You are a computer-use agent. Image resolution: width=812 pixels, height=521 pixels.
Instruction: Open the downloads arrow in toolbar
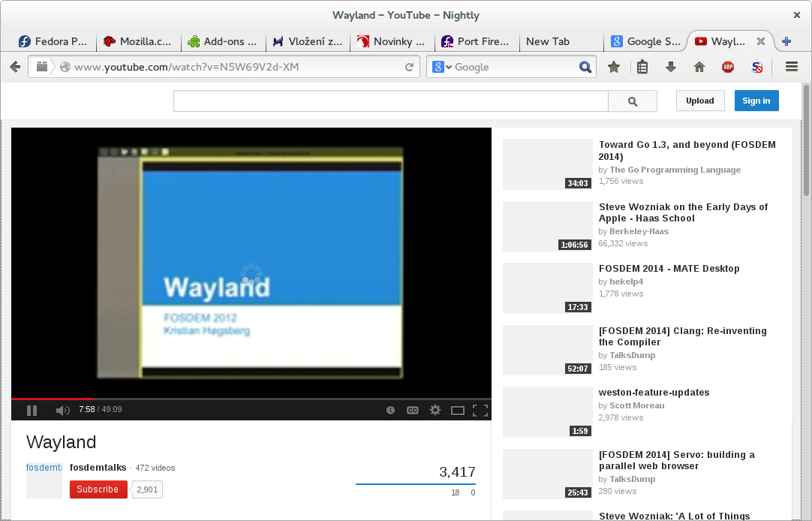[671, 67]
